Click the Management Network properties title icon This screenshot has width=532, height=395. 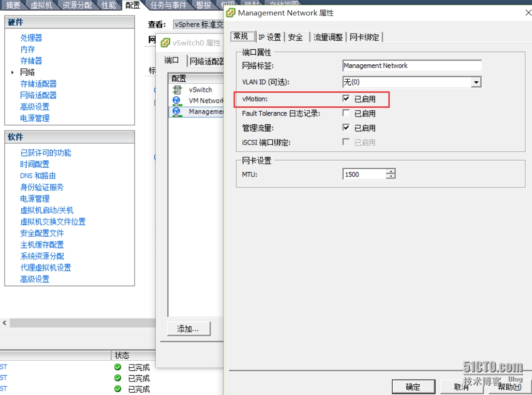click(x=231, y=13)
